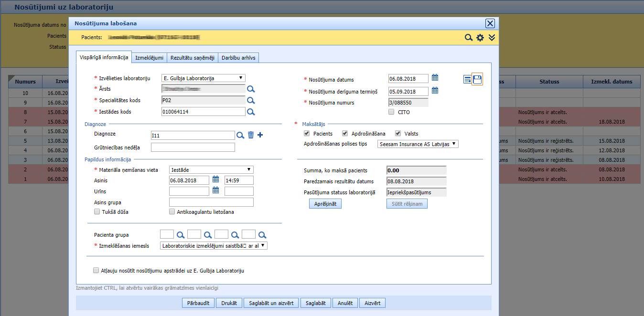Uncheck the Apdrošināšana payer checkbox

(345, 134)
